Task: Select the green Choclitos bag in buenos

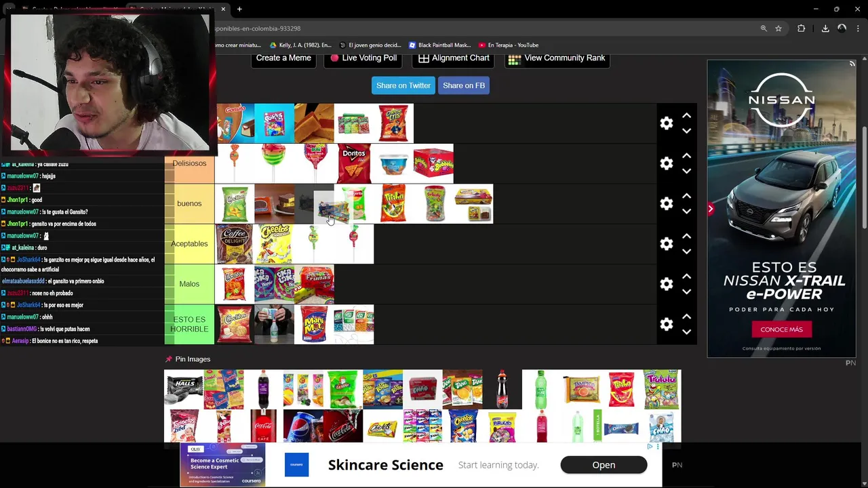Action: pos(235,203)
